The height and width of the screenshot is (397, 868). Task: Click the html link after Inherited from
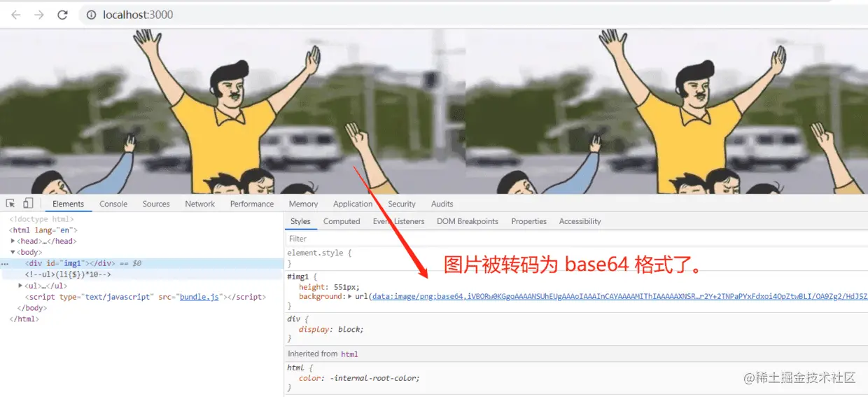point(349,354)
